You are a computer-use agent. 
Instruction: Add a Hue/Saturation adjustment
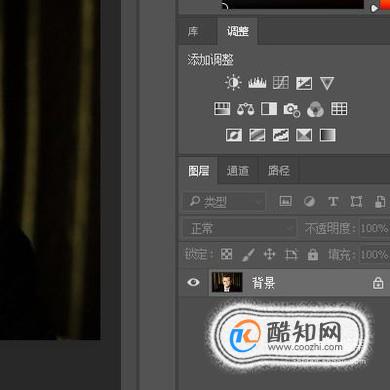tap(222, 109)
